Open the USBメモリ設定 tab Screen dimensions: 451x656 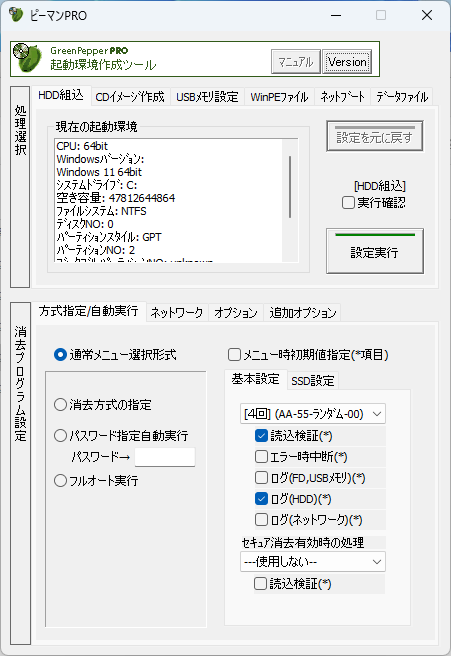point(207,97)
